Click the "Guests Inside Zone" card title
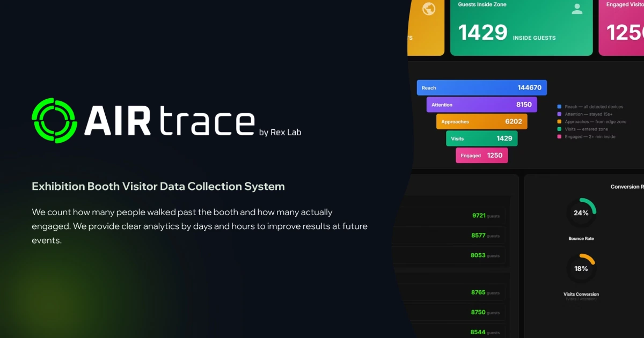 482,4
